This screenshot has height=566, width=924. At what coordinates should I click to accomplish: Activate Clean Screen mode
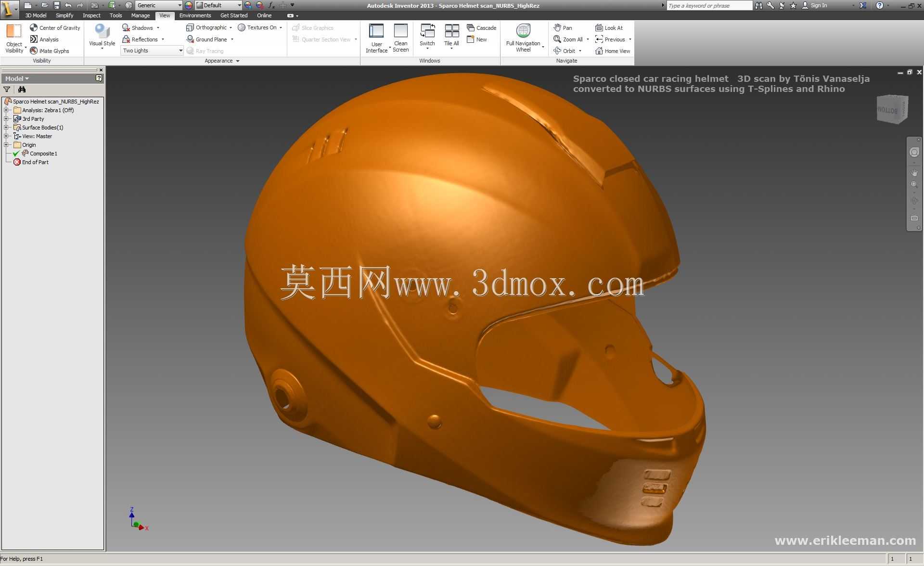(401, 39)
